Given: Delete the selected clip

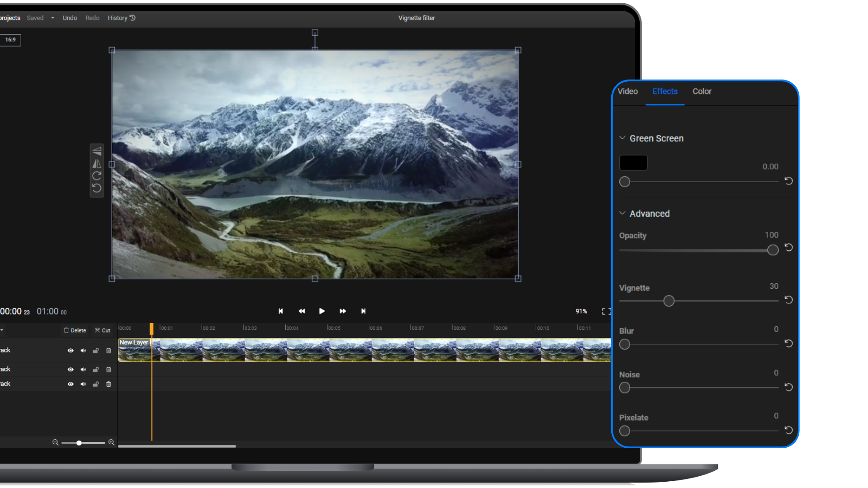Looking at the screenshot, I should (x=75, y=330).
